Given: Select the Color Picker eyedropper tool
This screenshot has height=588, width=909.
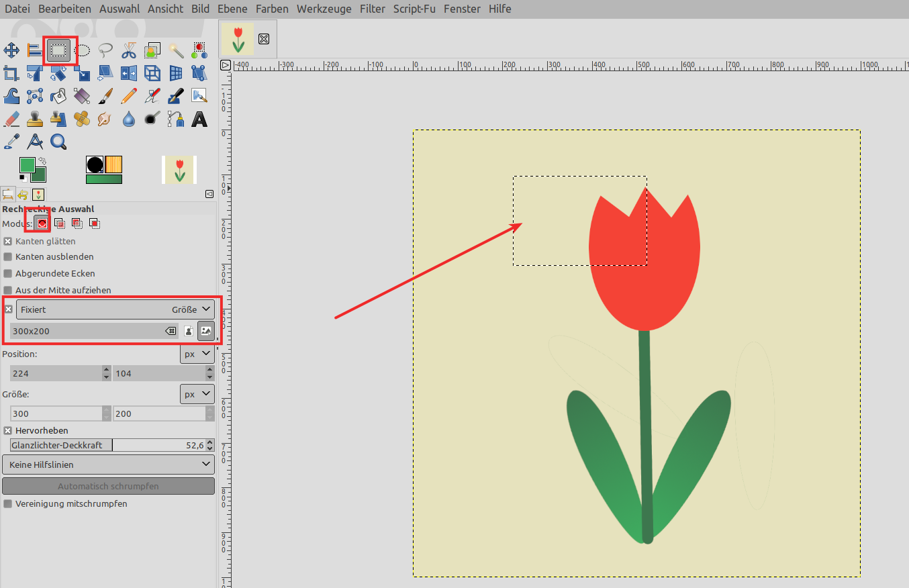Looking at the screenshot, I should tap(11, 142).
